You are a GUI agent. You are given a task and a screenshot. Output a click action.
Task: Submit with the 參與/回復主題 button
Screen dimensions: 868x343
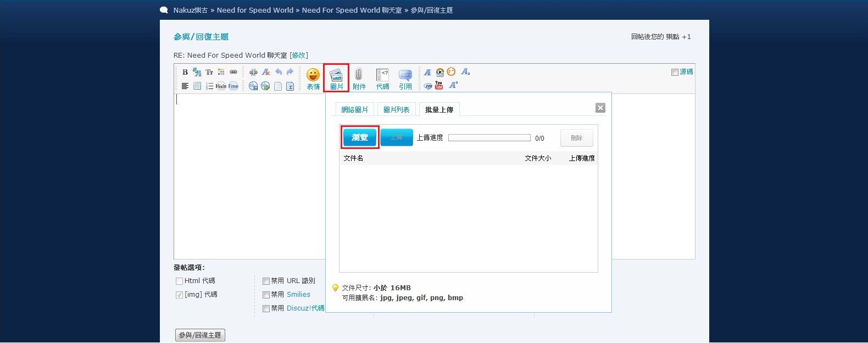coord(200,335)
